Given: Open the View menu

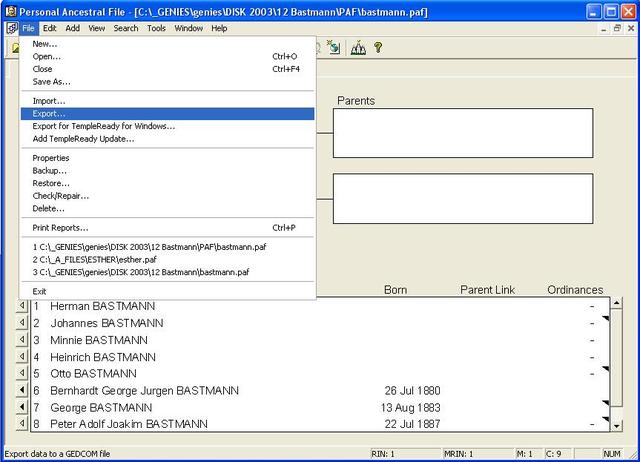Looking at the screenshot, I should click(97, 28).
